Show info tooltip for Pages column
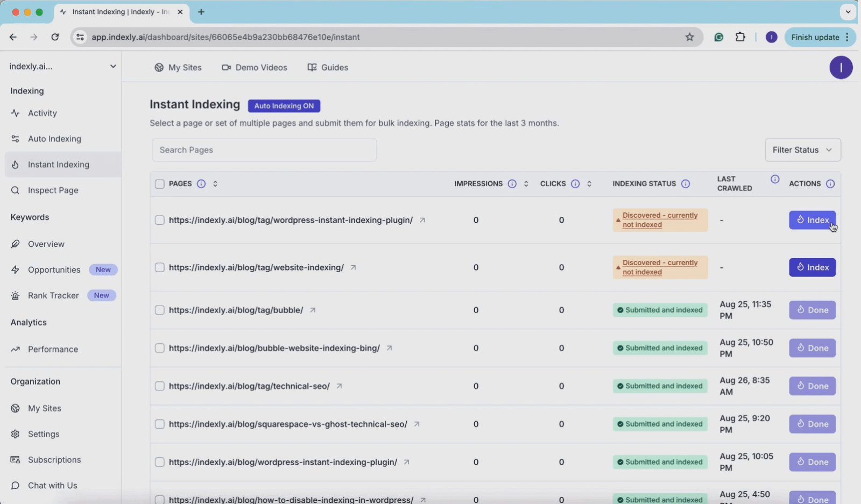The image size is (861, 504). pos(201,184)
